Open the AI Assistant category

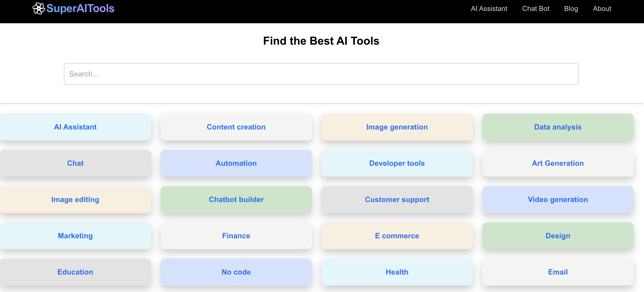pos(75,127)
